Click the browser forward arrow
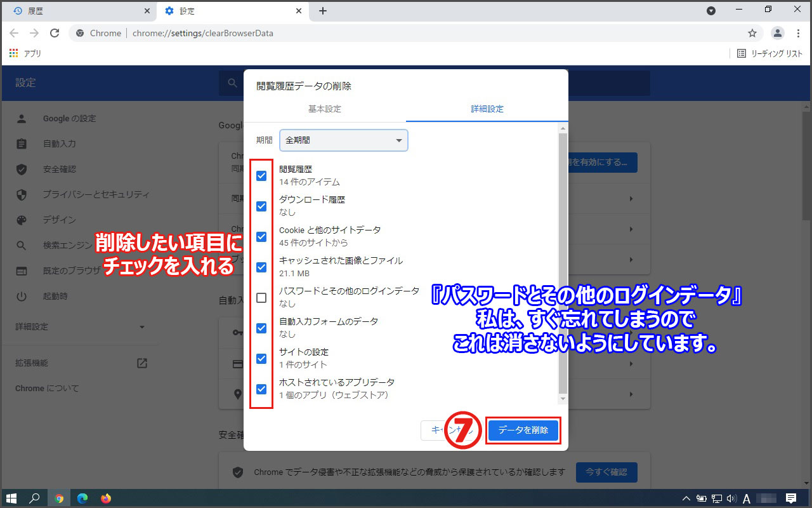 coord(34,33)
